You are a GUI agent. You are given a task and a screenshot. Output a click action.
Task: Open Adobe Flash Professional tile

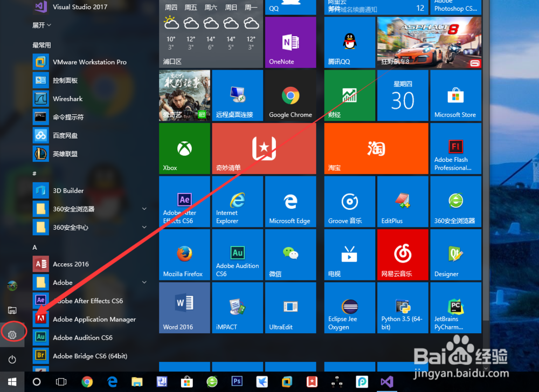[x=455, y=148]
